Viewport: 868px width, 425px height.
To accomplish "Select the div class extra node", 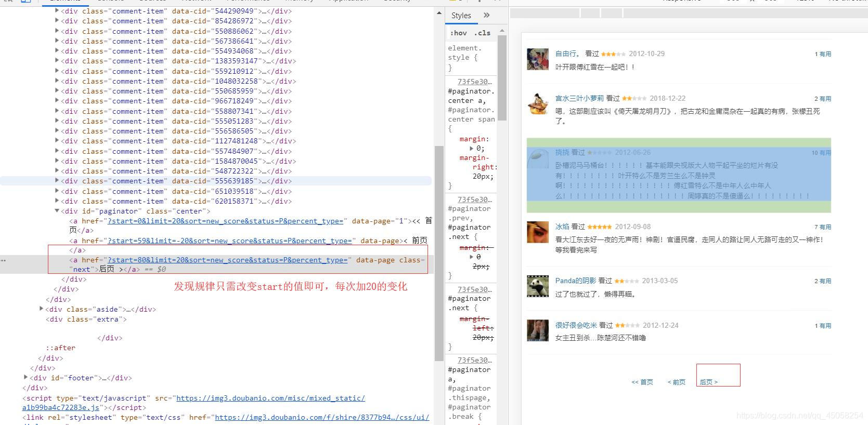I will point(86,319).
